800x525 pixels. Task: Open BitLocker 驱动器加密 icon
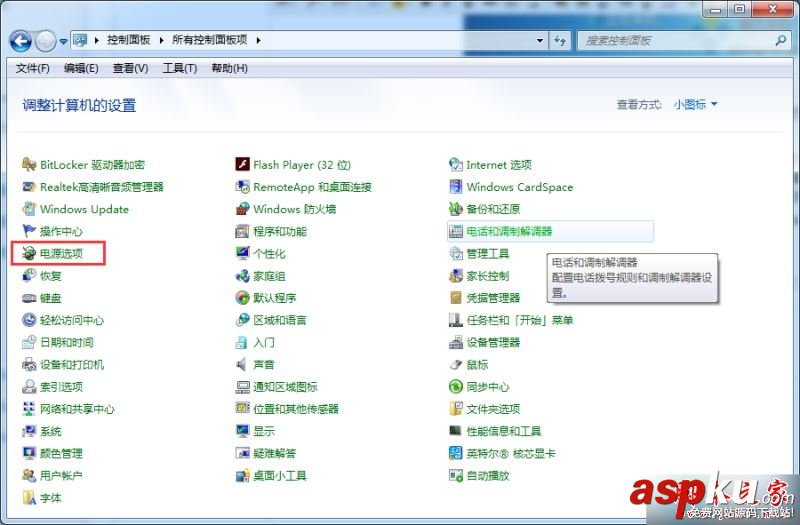coord(29,165)
